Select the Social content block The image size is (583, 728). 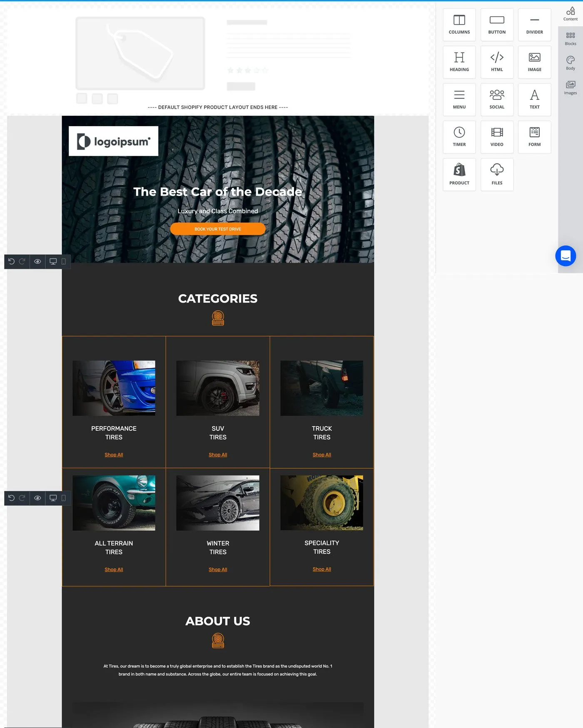click(497, 99)
